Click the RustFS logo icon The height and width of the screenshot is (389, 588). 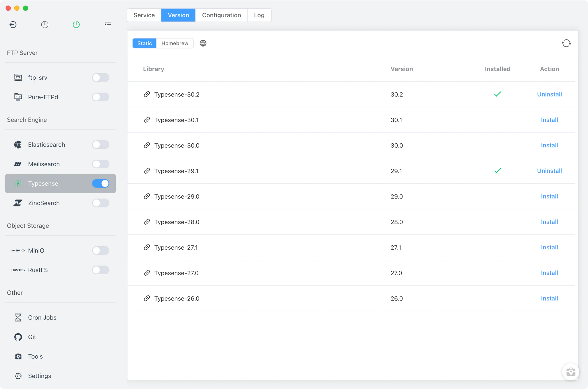18,270
